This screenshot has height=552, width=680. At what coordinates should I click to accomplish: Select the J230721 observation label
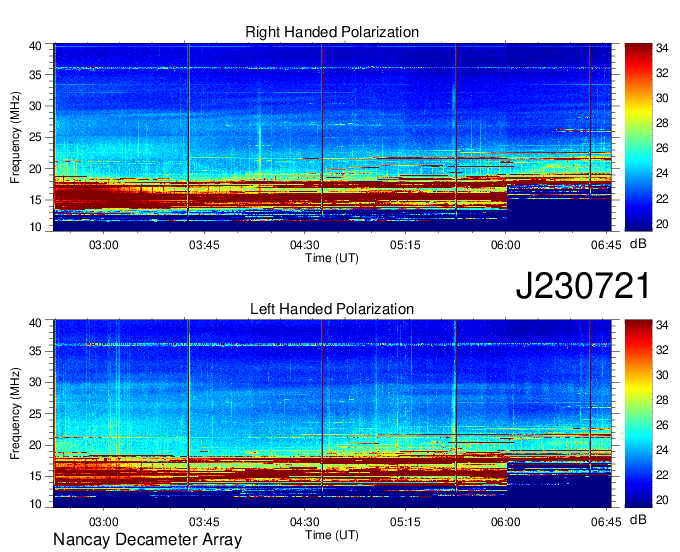coord(583,286)
